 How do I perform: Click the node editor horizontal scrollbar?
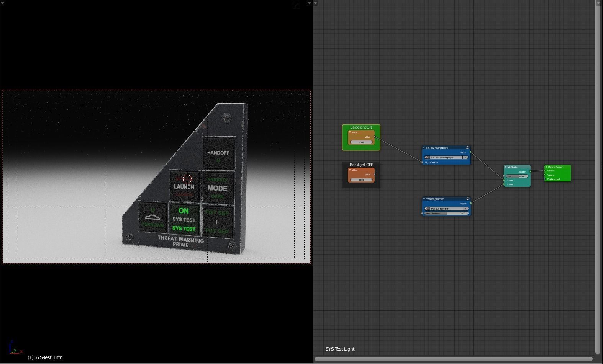[x=454, y=359]
